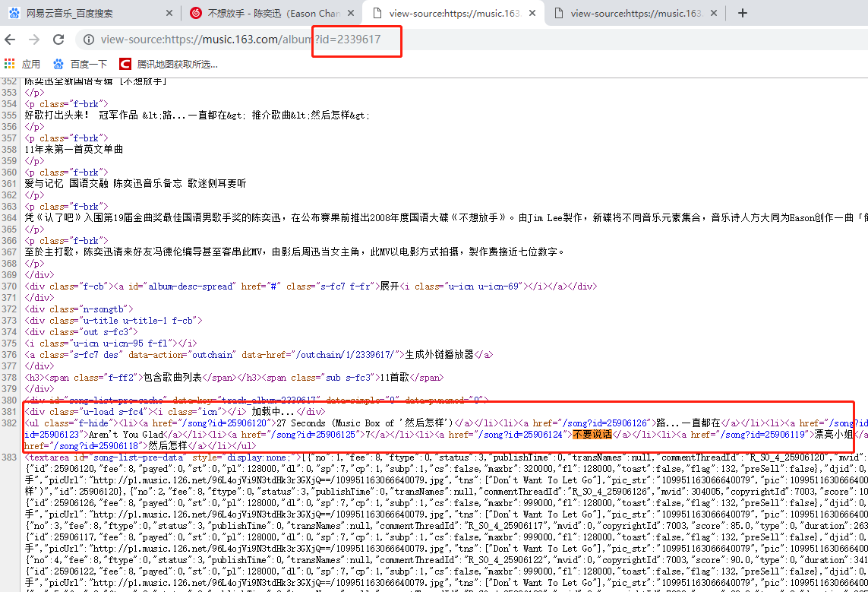
Task: Close the active view-source tab
Action: pyautogui.click(x=532, y=13)
